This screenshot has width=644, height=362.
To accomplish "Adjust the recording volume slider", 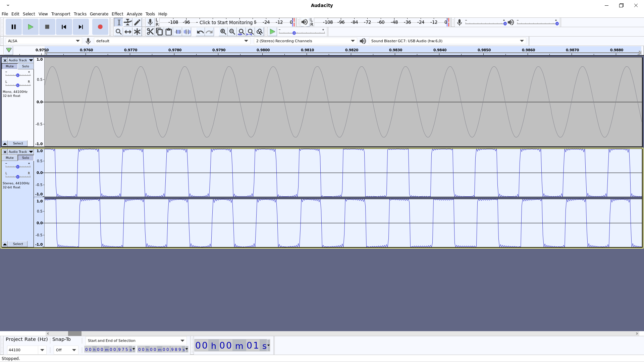I will pyautogui.click(x=485, y=23).
